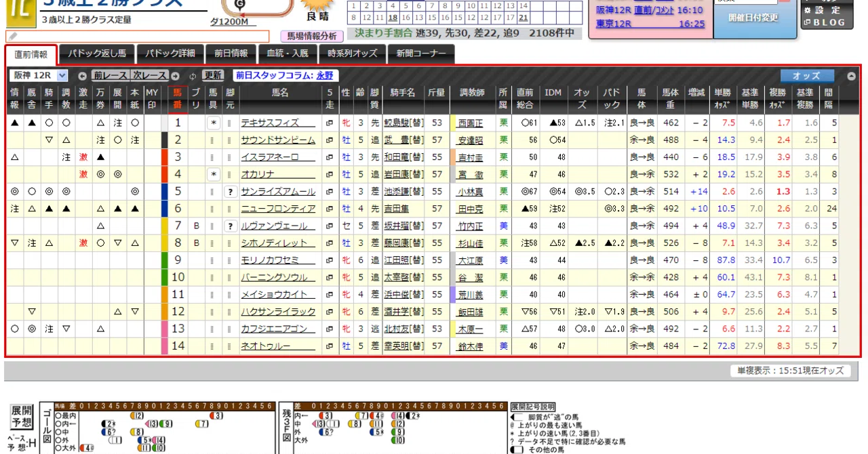The image size is (868, 454).
Task: Click single-win odds value 87.8 for モリノカワセミ
Action: point(726,260)
